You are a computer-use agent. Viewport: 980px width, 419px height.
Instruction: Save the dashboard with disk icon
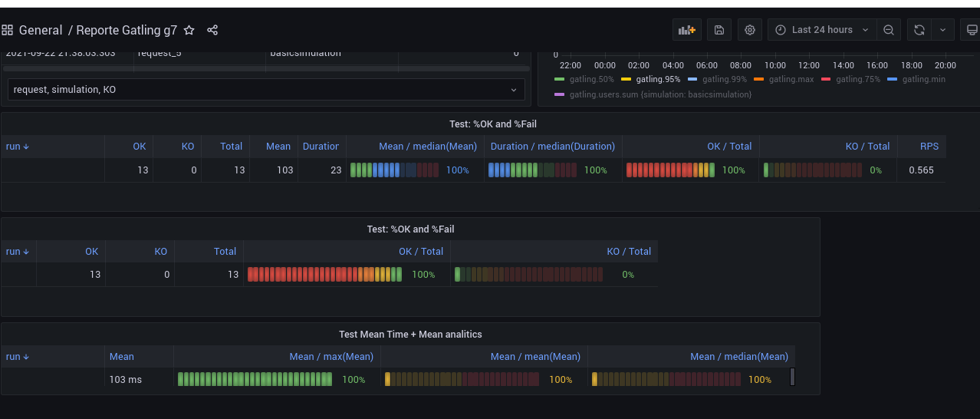click(719, 30)
